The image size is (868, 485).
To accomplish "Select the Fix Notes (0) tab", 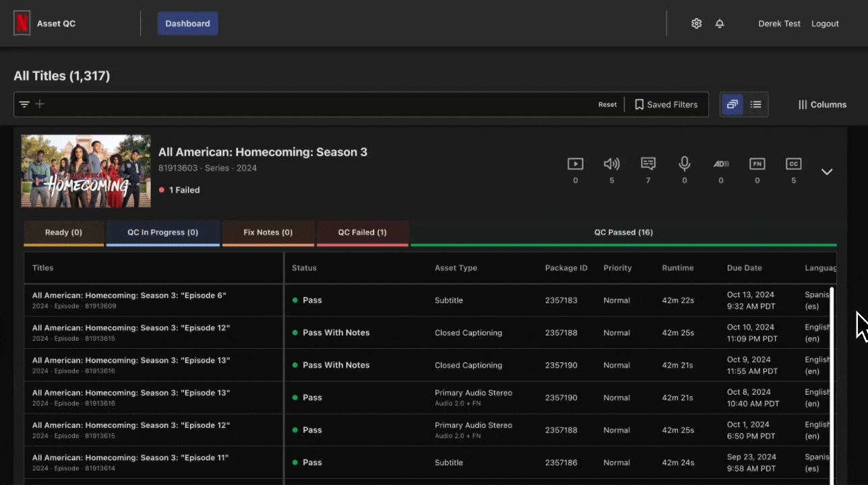I will point(268,233).
